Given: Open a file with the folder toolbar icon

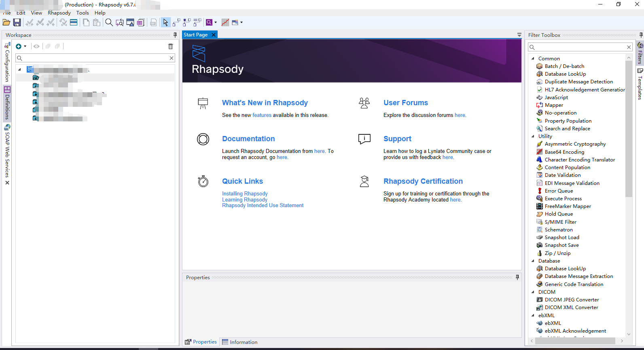Looking at the screenshot, I should 6,23.
